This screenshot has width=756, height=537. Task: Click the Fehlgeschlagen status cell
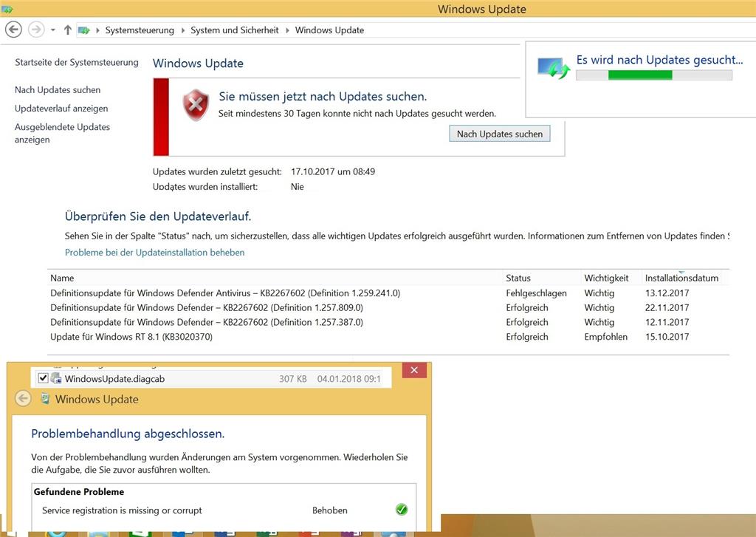(x=536, y=293)
